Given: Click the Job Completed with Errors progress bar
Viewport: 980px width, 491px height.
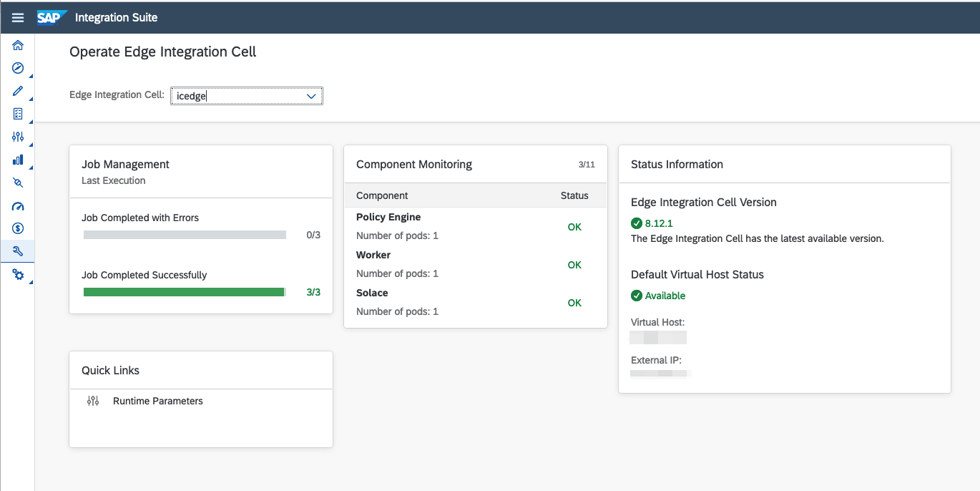Looking at the screenshot, I should [185, 235].
